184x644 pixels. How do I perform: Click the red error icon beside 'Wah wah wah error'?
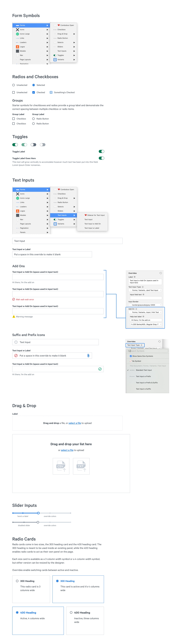click(14, 299)
